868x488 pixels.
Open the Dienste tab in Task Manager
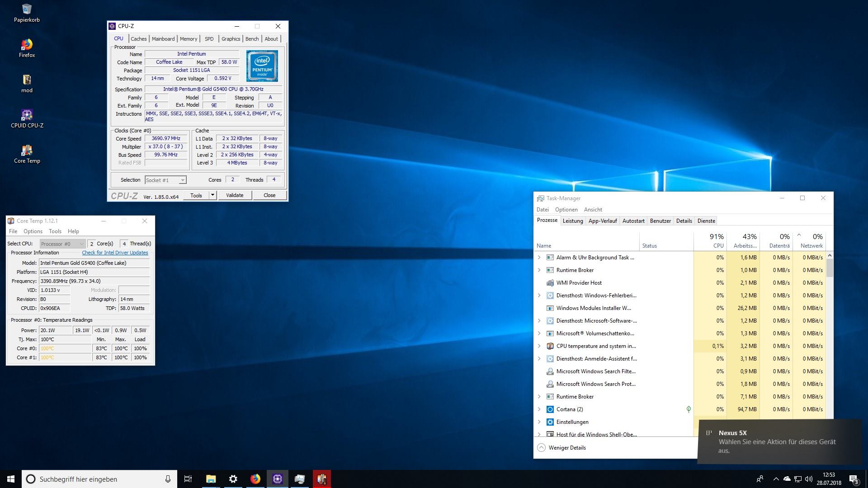706,221
